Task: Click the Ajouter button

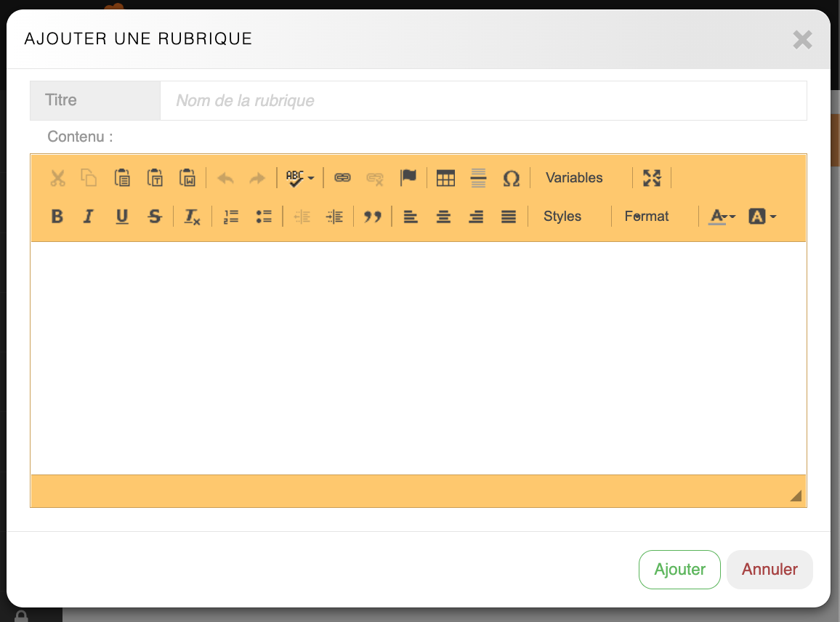Action: coord(679,570)
